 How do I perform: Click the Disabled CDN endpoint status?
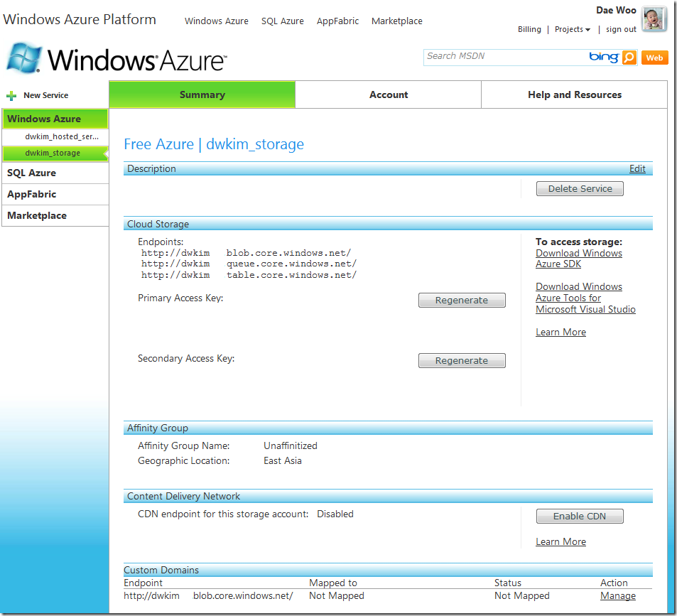tap(335, 514)
